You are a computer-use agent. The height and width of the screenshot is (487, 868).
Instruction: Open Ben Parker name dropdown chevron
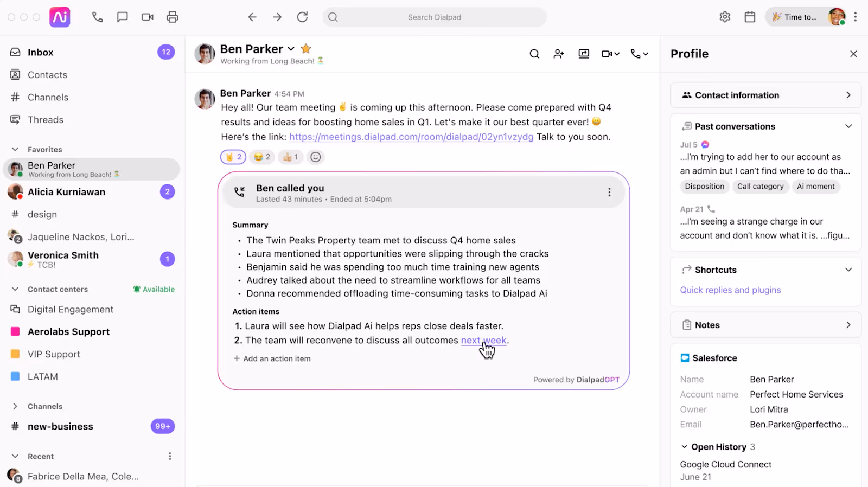pos(291,49)
